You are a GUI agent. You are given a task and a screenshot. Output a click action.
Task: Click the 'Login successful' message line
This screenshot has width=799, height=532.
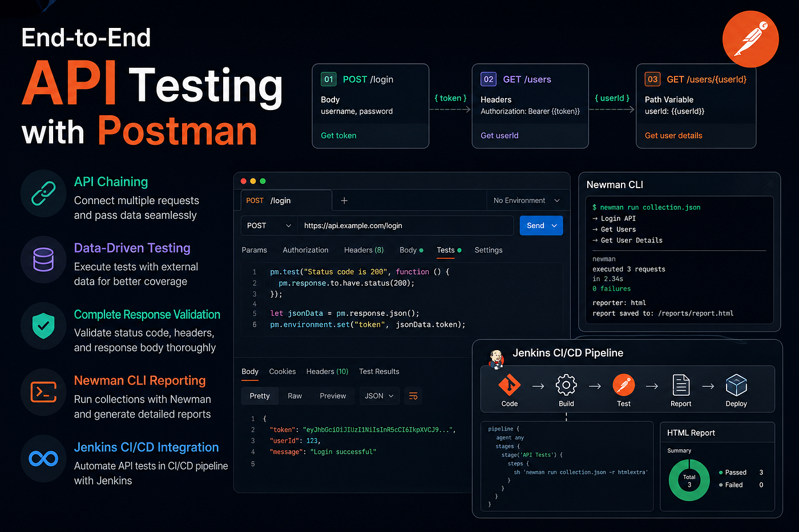[x=323, y=452]
